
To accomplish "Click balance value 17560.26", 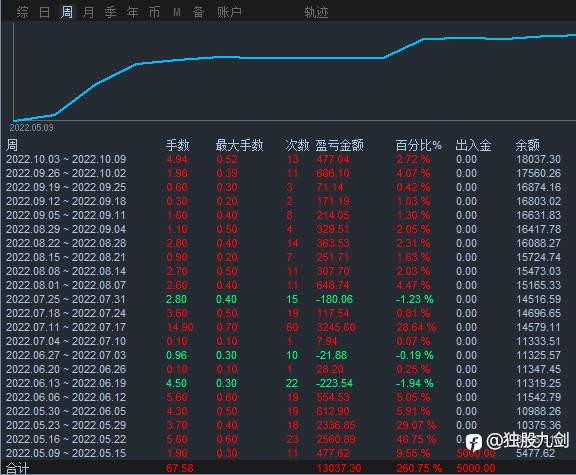I will 539,173.
